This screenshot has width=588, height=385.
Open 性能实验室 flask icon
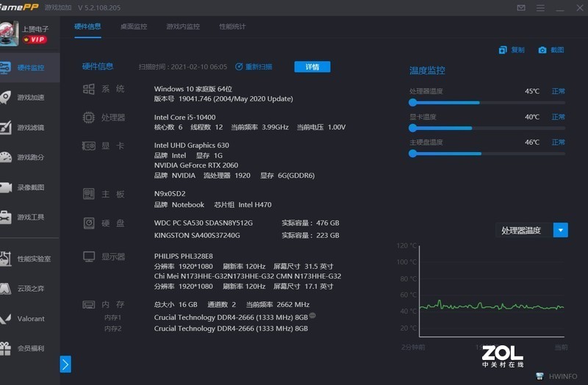pos(6,259)
